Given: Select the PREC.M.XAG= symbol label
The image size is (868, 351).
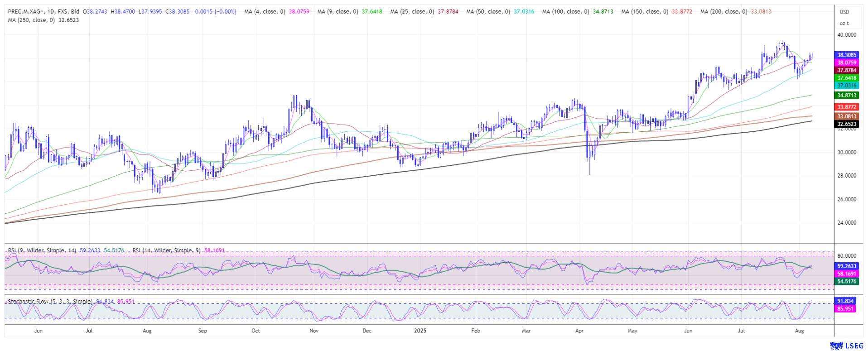Looking at the screenshot, I should (26, 11).
